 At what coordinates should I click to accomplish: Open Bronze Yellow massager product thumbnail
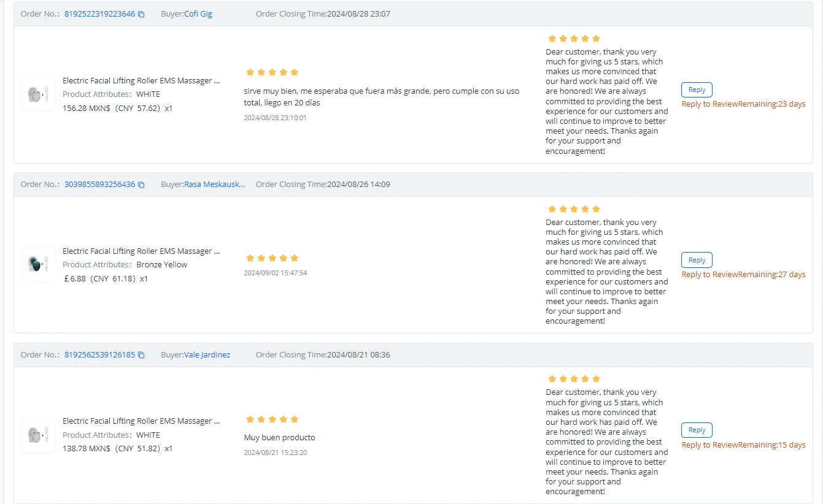pyautogui.click(x=38, y=265)
